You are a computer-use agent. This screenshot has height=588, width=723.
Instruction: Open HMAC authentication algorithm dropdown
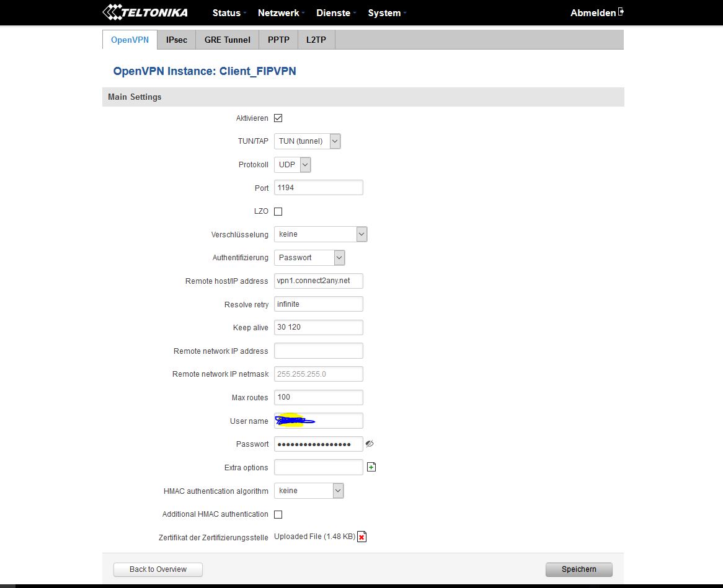[309, 491]
